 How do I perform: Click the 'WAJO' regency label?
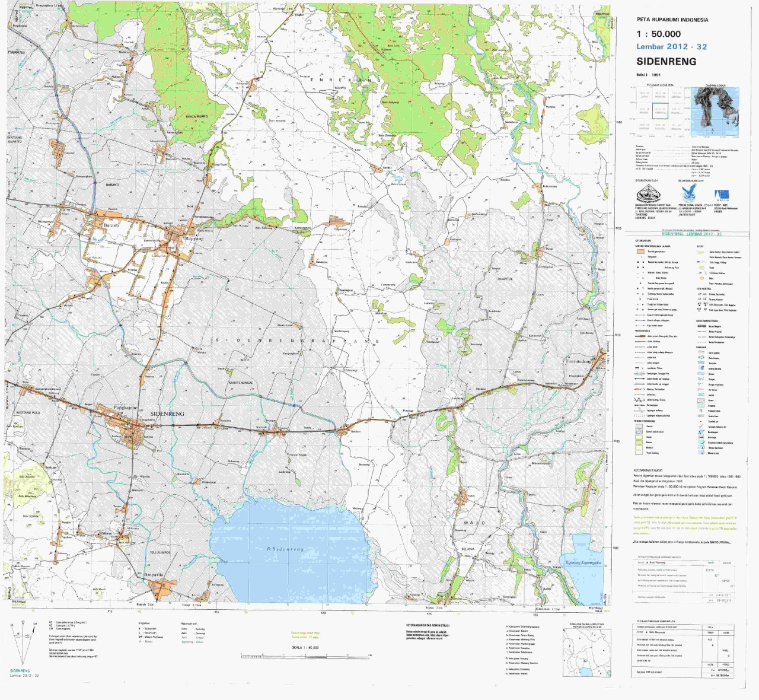(476, 523)
